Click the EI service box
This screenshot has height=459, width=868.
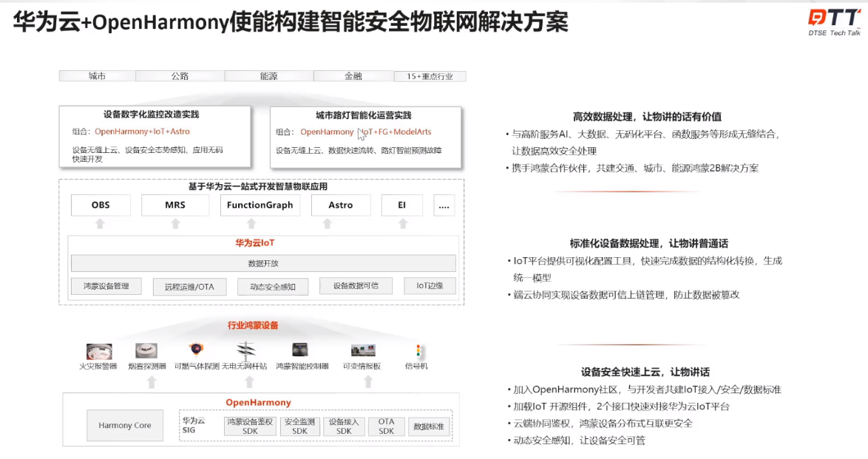point(402,205)
